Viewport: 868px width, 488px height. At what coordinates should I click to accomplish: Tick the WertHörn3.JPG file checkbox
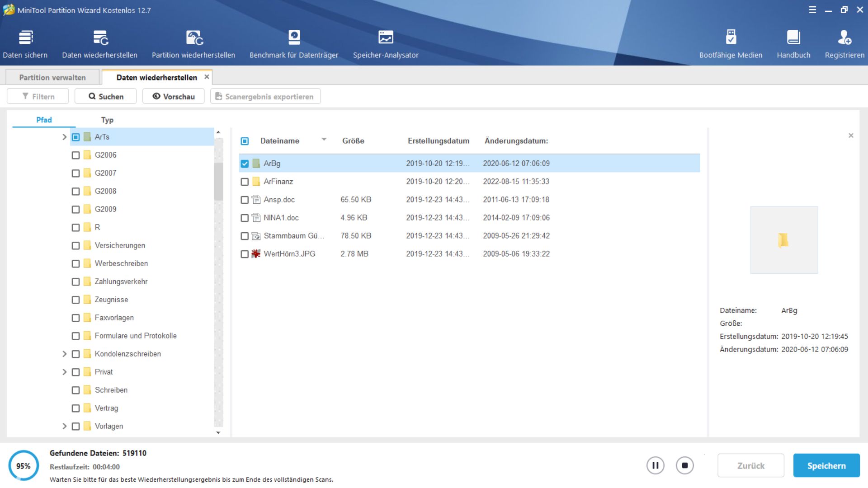(245, 254)
